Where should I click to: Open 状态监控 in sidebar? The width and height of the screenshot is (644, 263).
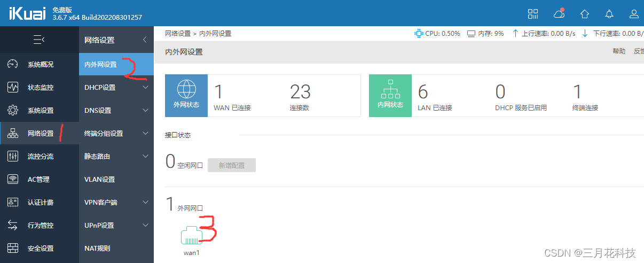40,88
